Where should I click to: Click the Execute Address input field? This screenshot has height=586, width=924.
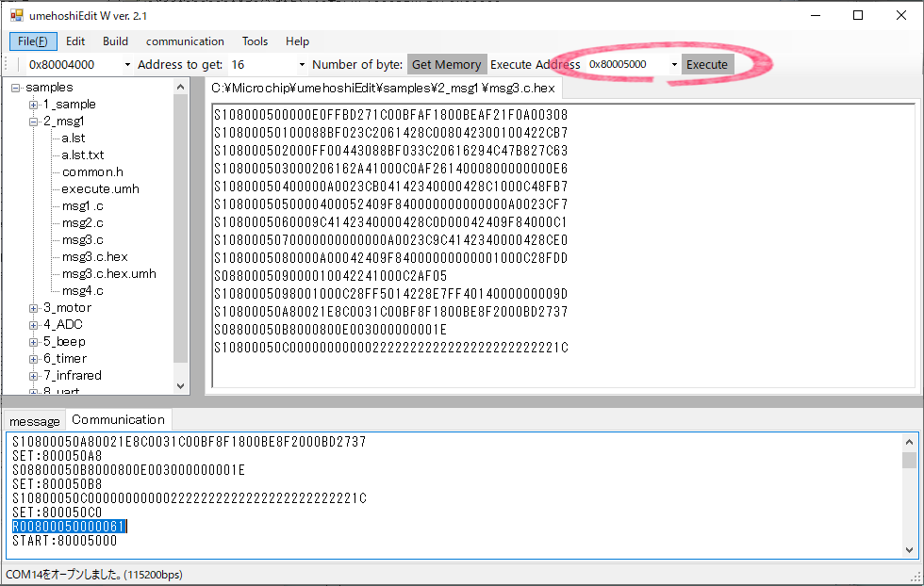[x=625, y=65]
